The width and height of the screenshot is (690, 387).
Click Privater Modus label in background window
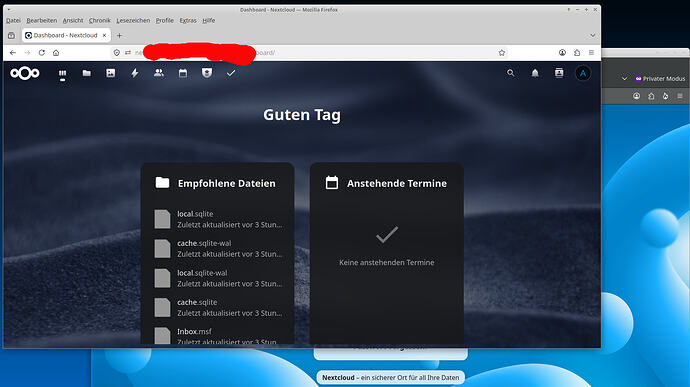[661, 79]
